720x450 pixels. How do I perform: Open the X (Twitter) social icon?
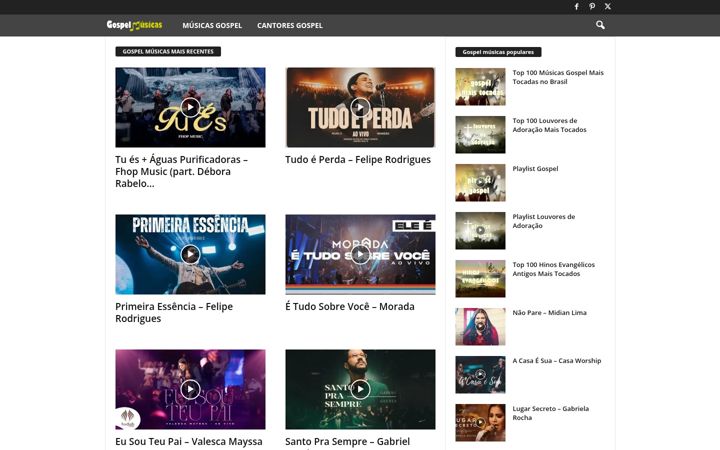point(608,6)
